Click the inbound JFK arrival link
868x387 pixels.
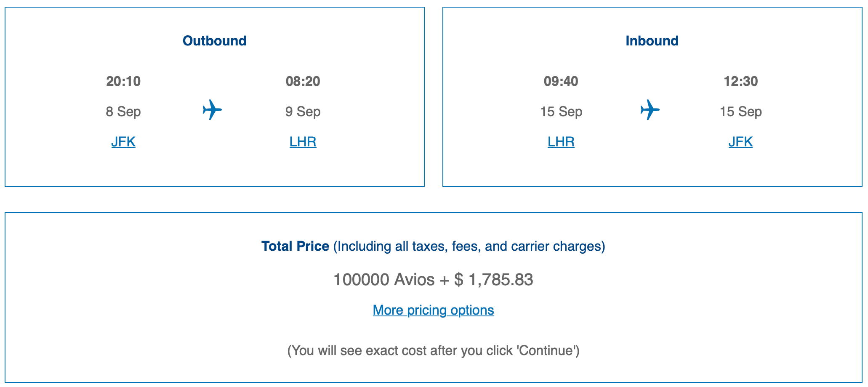(740, 142)
